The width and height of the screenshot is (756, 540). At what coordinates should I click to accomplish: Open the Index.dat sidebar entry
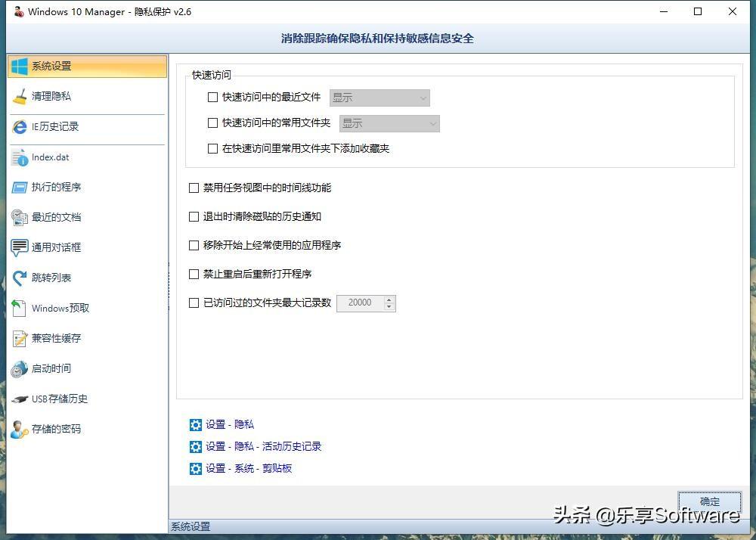click(87, 157)
